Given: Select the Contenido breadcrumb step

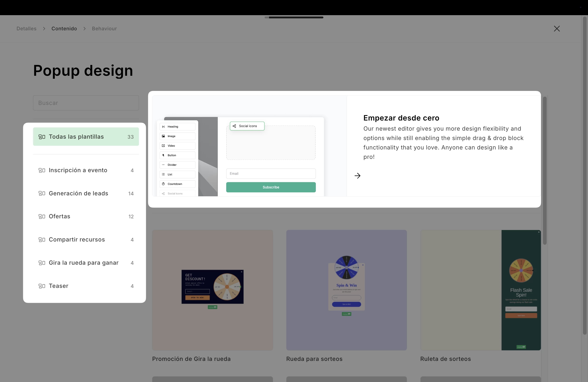Looking at the screenshot, I should 64,29.
